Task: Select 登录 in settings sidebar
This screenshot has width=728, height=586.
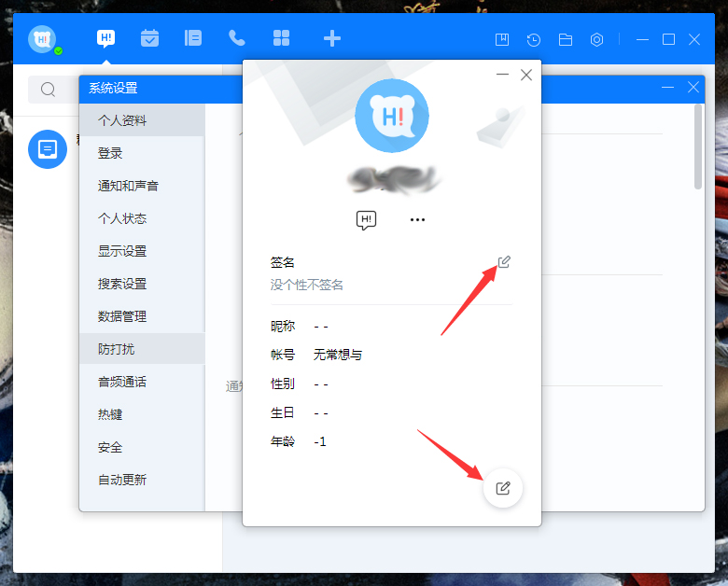Action: (x=142, y=153)
